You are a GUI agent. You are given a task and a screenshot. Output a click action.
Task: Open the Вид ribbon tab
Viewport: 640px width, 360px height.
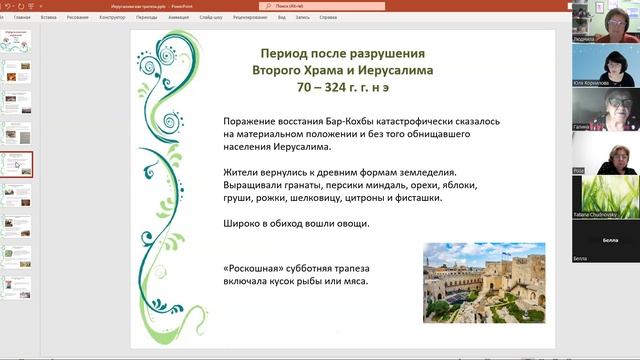pos(282,18)
